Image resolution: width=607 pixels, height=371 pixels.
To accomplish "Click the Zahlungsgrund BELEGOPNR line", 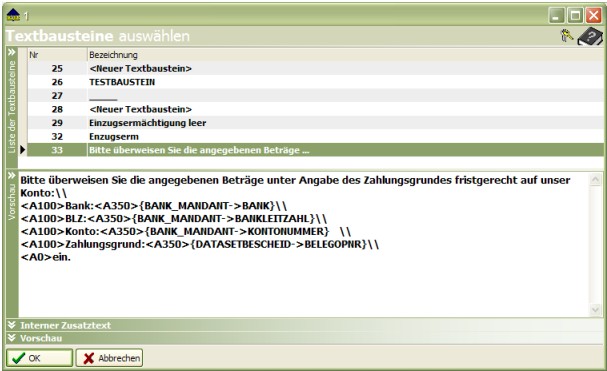I will [x=200, y=244].
